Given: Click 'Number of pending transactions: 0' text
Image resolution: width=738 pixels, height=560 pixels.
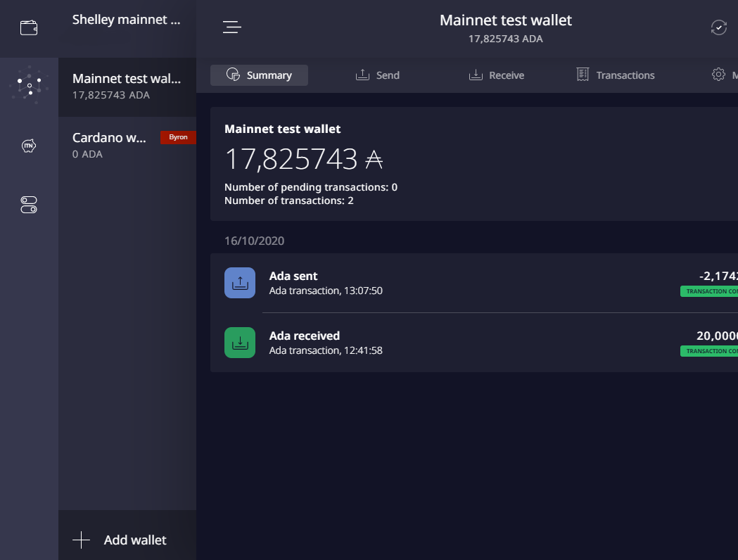Looking at the screenshot, I should point(311,187).
